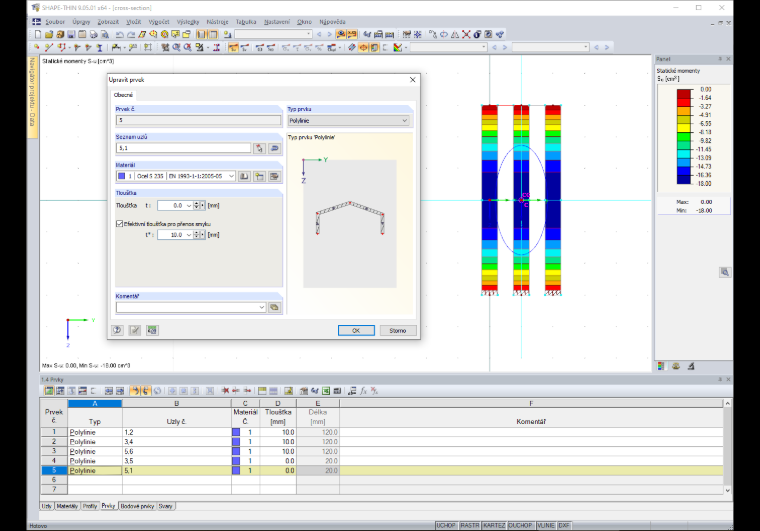Switch to the Uzly table tab
Screen dimensions: 760x531
point(47,506)
